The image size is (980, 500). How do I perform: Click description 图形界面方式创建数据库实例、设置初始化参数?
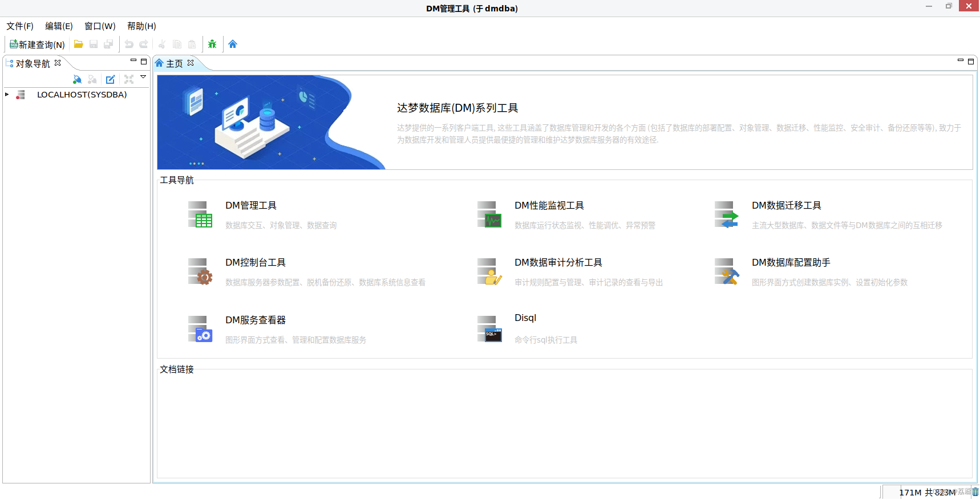830,282
